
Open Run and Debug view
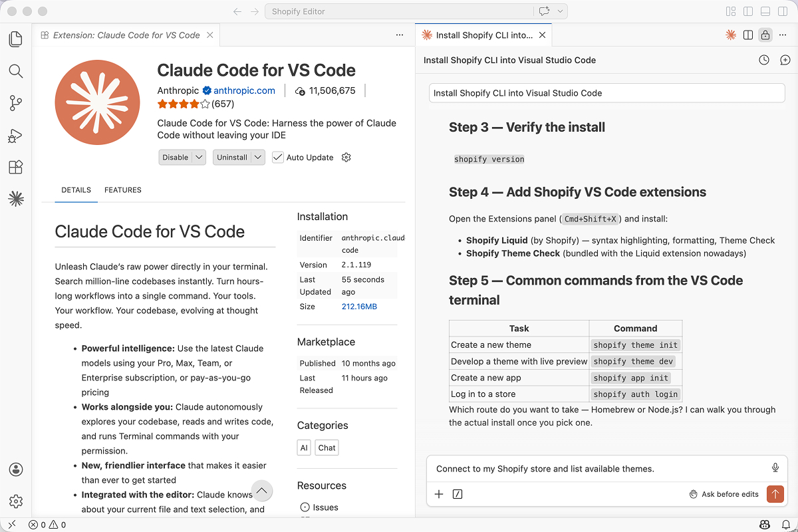coord(16,135)
